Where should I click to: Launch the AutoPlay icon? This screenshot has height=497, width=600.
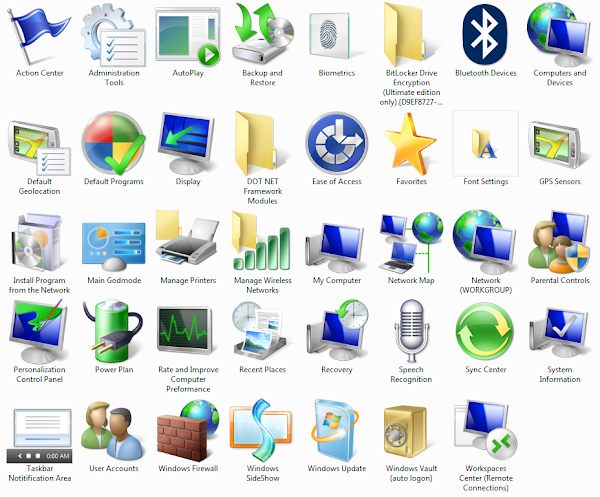click(x=188, y=36)
